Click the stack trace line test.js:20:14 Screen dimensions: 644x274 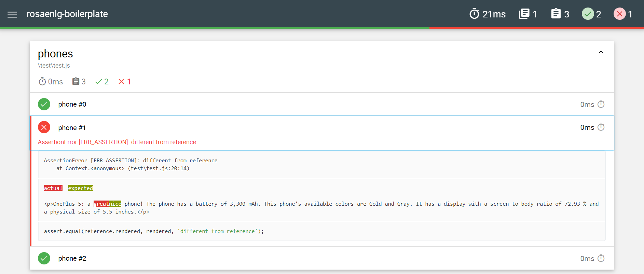[x=123, y=168]
